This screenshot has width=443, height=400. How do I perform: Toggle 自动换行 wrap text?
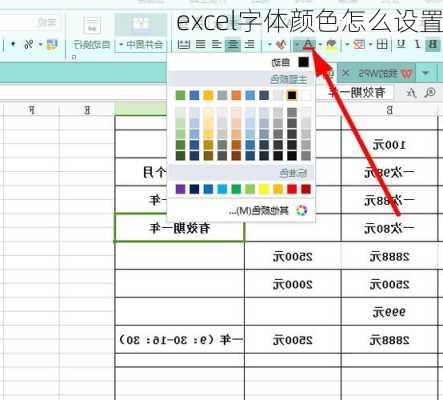(x=92, y=44)
